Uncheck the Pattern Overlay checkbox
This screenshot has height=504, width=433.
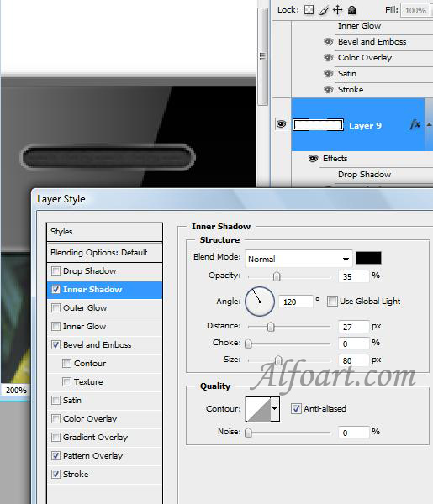point(55,456)
